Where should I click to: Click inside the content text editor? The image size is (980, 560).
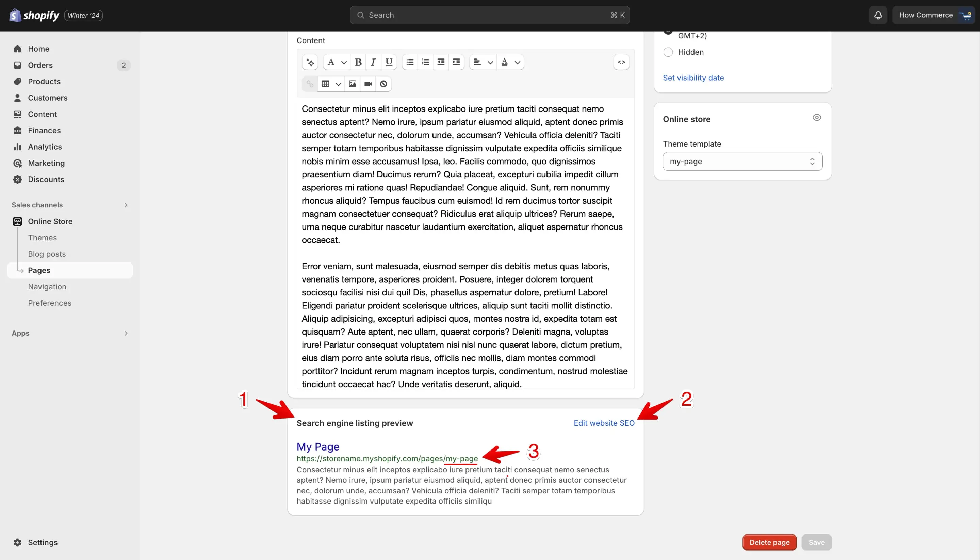coord(465,243)
